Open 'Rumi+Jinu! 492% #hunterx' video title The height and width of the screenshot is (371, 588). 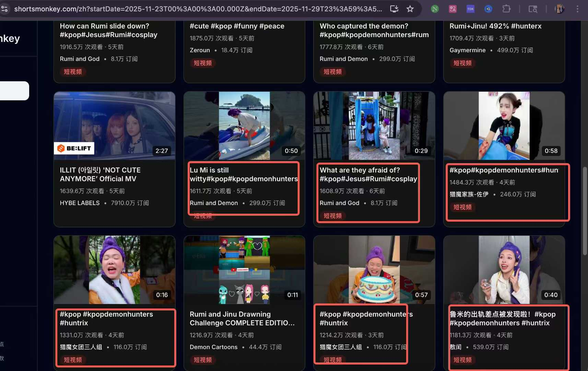[495, 26]
